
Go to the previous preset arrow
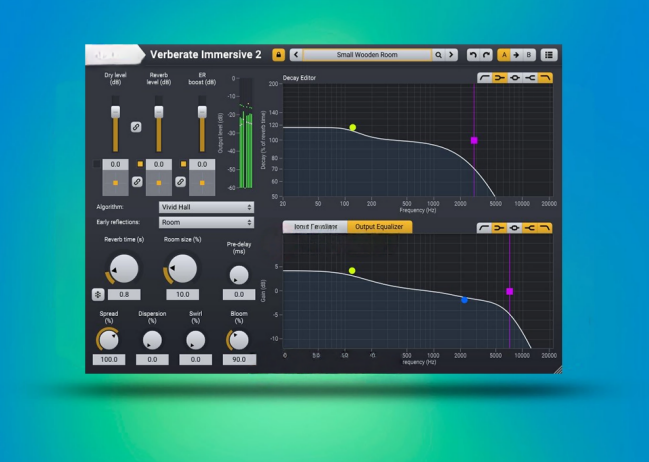(x=296, y=55)
